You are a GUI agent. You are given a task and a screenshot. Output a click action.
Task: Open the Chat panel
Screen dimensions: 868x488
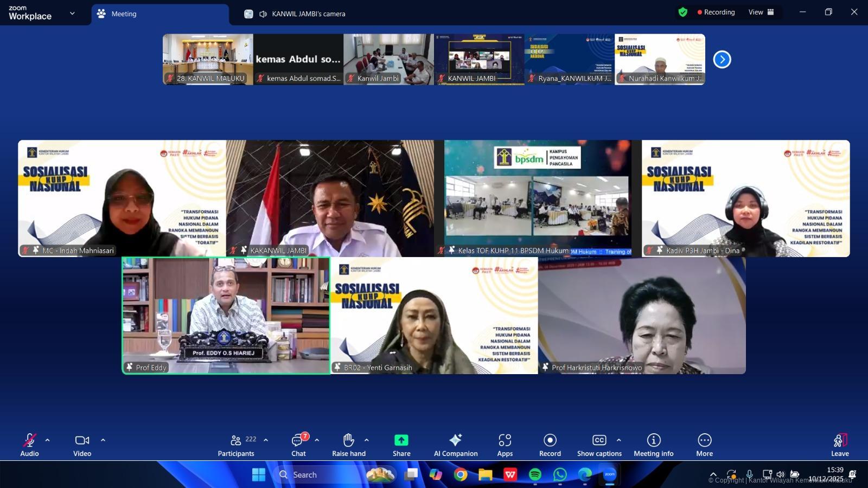pos(298,445)
